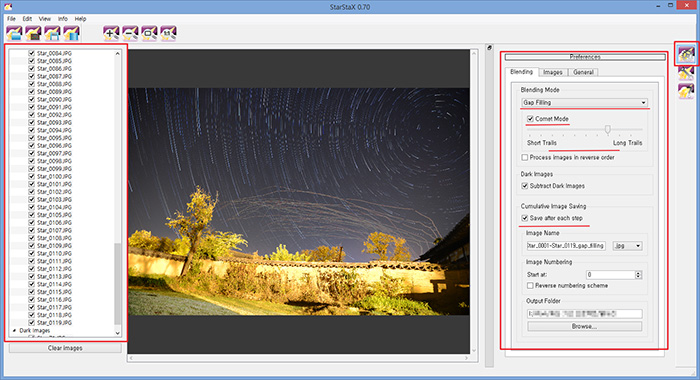Click the highlighted gear icon on right sidebar
Viewport: 700px width, 380px height.
[x=686, y=54]
